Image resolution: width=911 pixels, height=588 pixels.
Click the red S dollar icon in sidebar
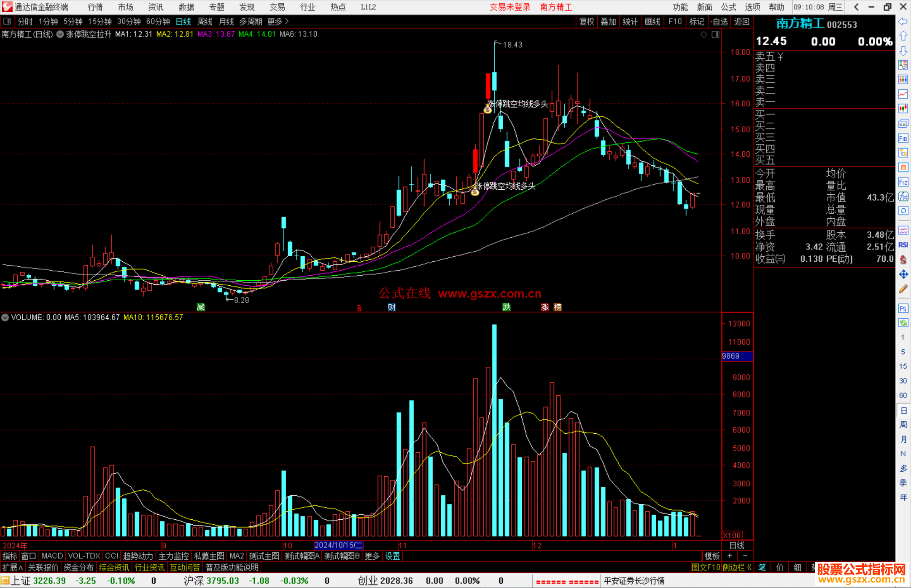903,259
